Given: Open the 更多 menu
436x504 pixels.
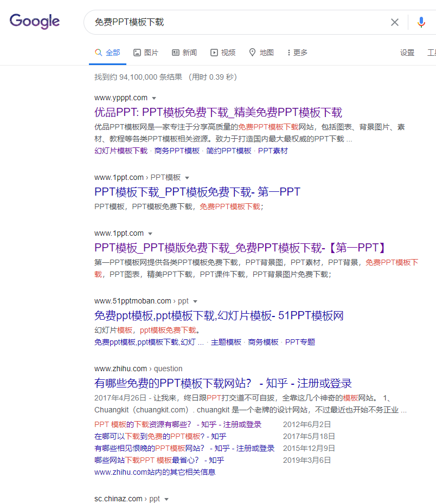Looking at the screenshot, I should pos(297,53).
